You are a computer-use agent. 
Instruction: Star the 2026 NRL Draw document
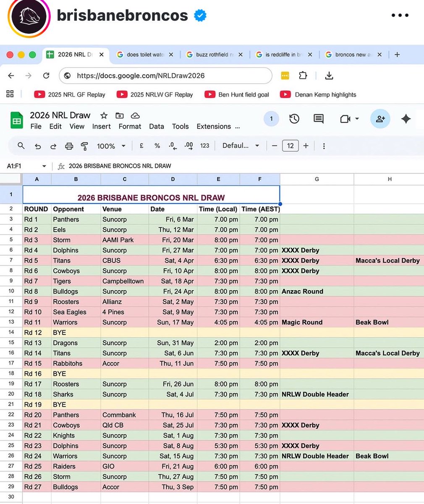(104, 115)
